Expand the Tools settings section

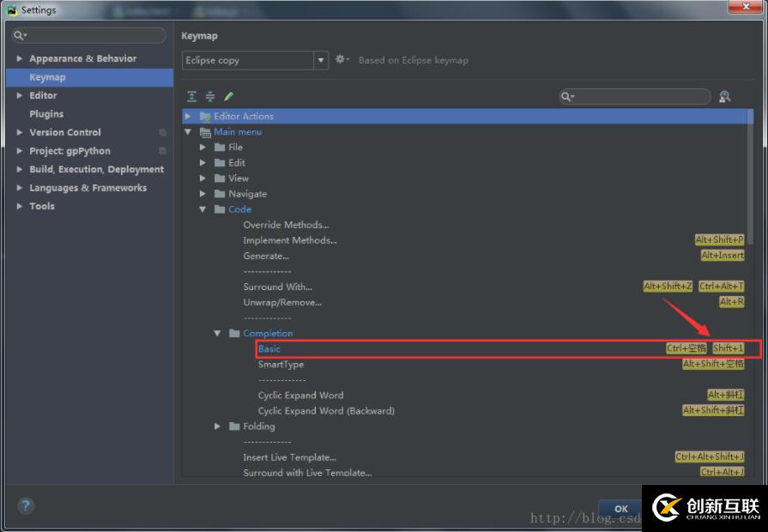[x=20, y=206]
